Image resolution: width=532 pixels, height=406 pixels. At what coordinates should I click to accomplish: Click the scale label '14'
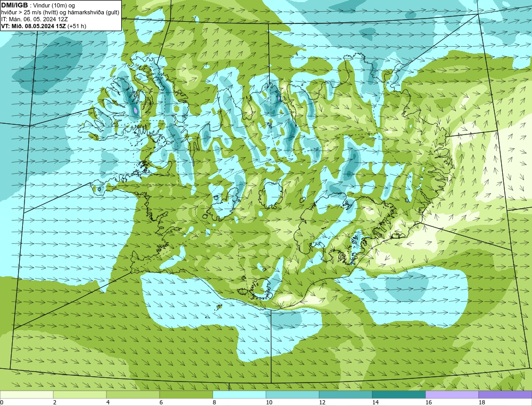(x=375, y=402)
